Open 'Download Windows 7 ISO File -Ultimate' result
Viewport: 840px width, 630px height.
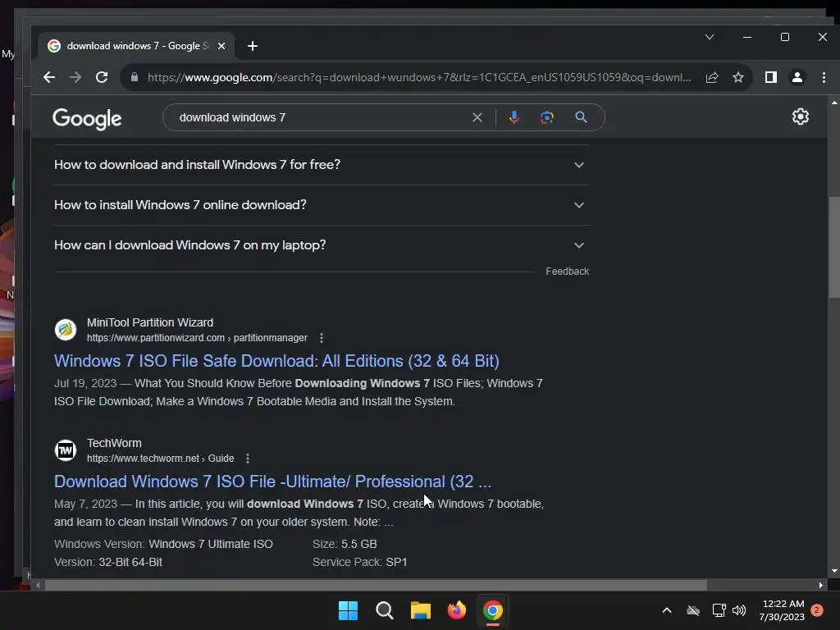(272, 482)
